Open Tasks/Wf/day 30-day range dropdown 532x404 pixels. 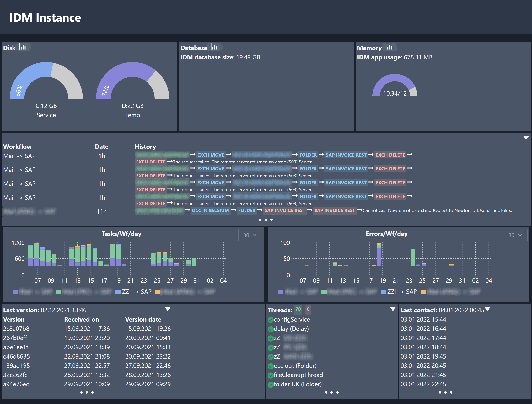(x=250, y=235)
